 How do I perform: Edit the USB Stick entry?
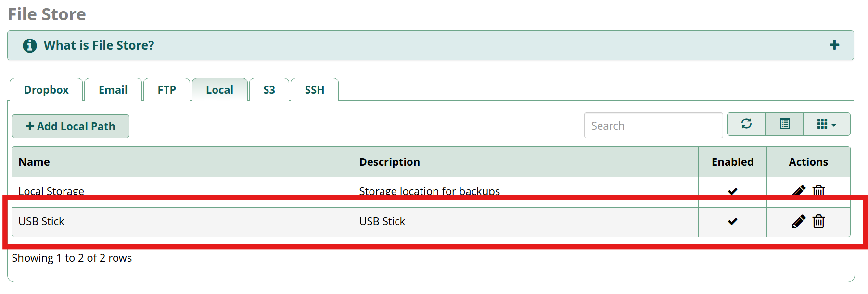(x=798, y=221)
